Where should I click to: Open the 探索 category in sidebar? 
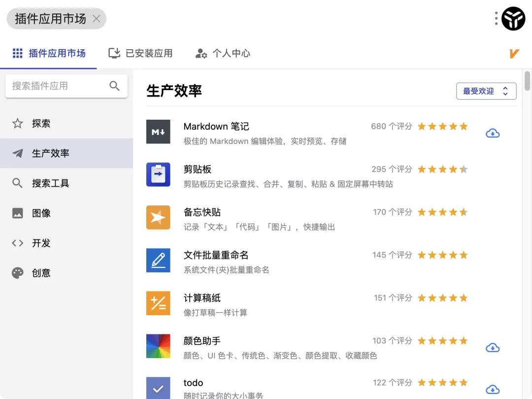tap(66, 124)
